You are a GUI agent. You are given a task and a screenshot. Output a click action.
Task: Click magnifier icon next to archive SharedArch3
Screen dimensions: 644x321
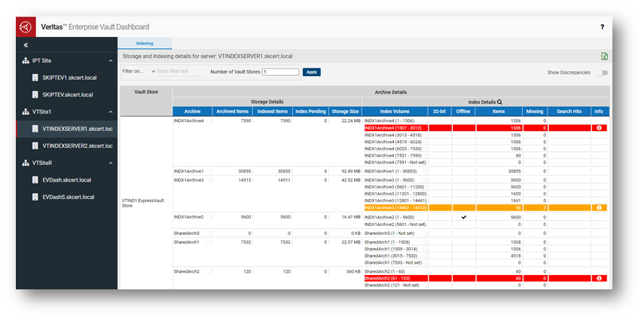point(209,233)
